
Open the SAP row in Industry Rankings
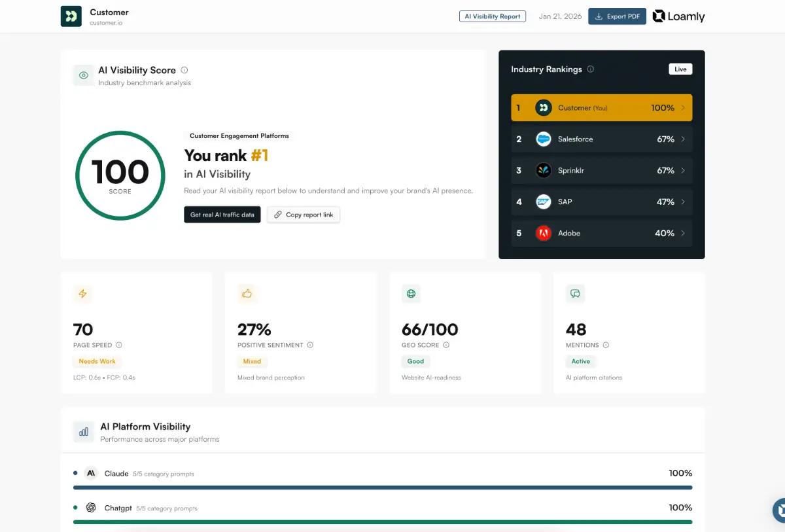tap(601, 202)
